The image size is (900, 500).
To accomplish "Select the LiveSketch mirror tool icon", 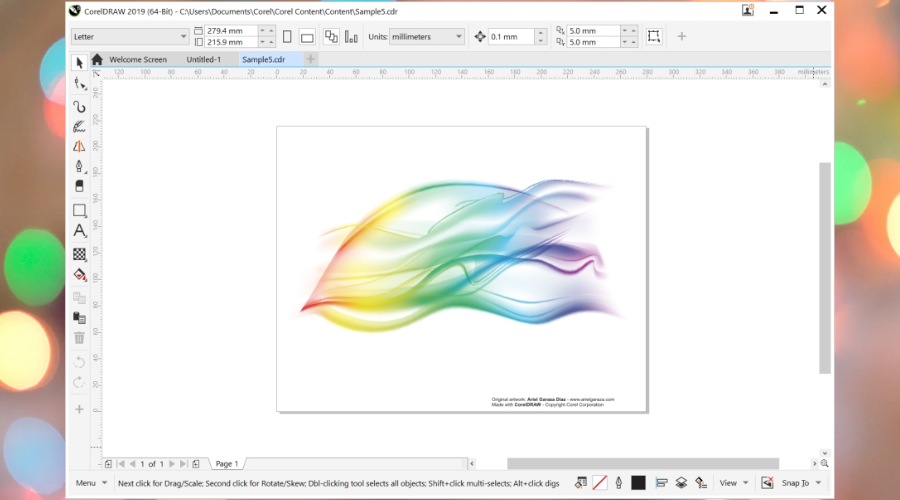I will [x=79, y=146].
